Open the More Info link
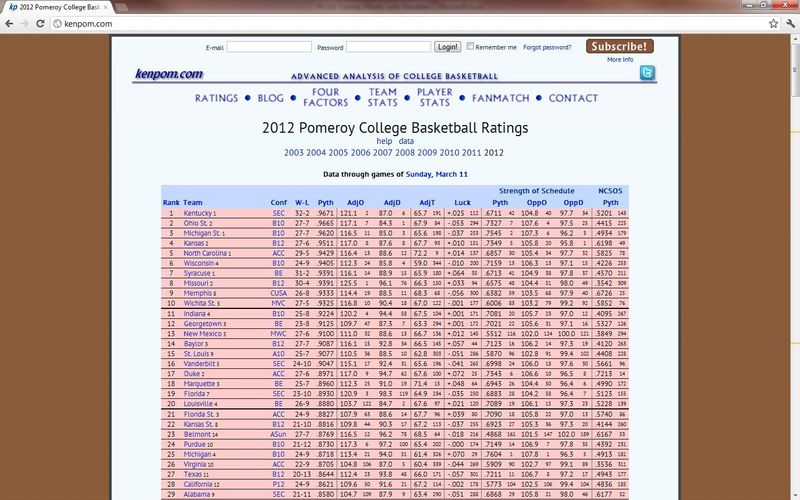 click(620, 59)
